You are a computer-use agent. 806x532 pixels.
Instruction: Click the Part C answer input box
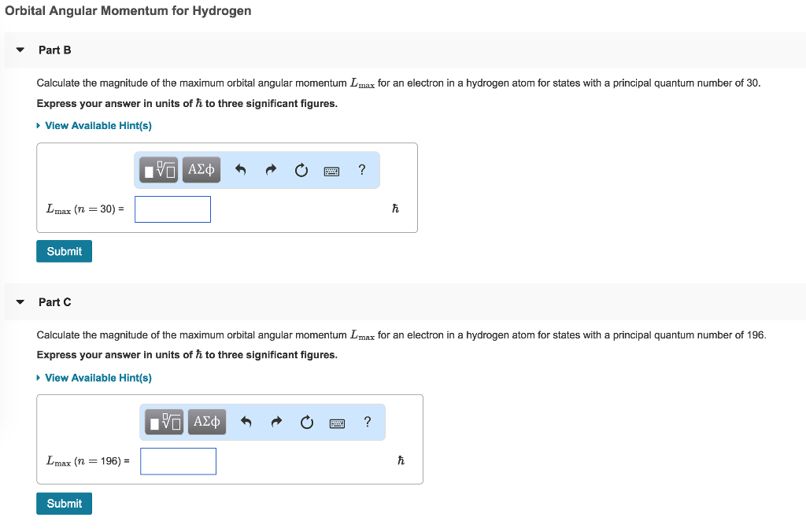point(178,460)
